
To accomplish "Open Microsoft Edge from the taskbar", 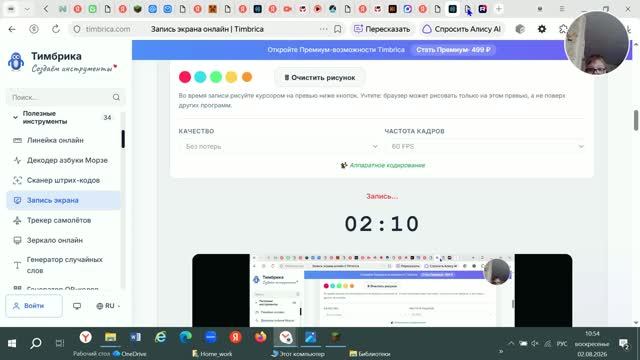I will pos(185,337).
